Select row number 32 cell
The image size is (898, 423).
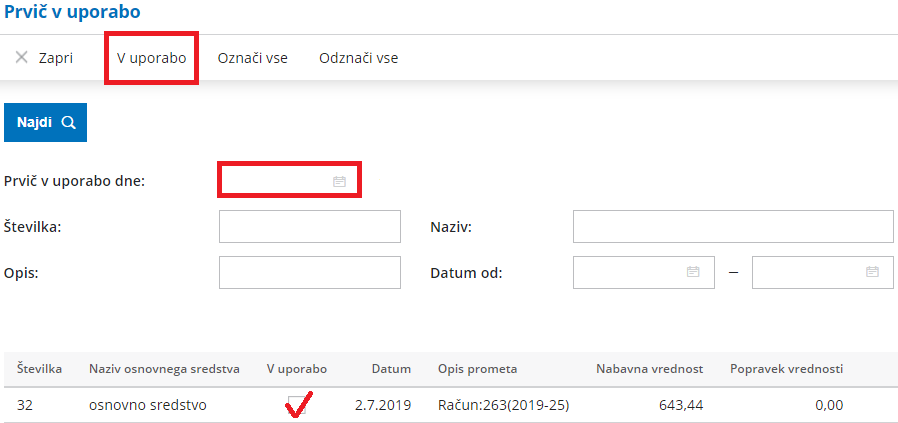click(x=25, y=406)
